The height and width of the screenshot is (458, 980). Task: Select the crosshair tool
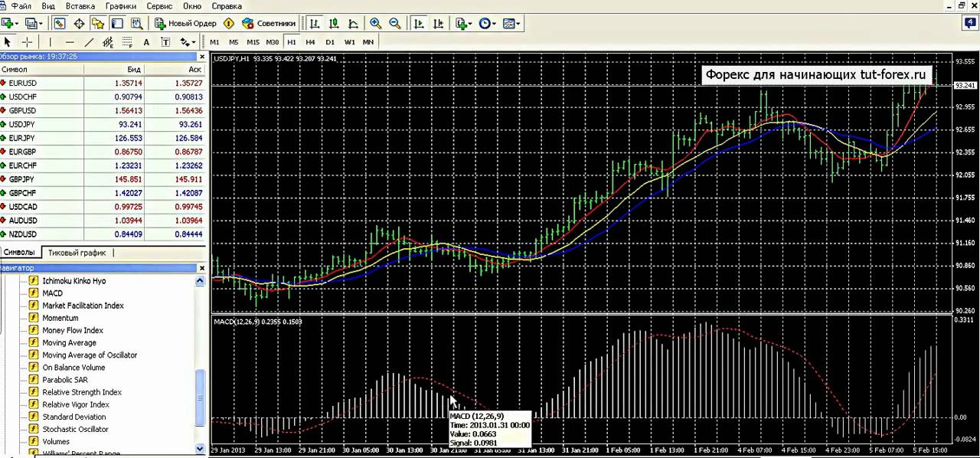(x=27, y=42)
